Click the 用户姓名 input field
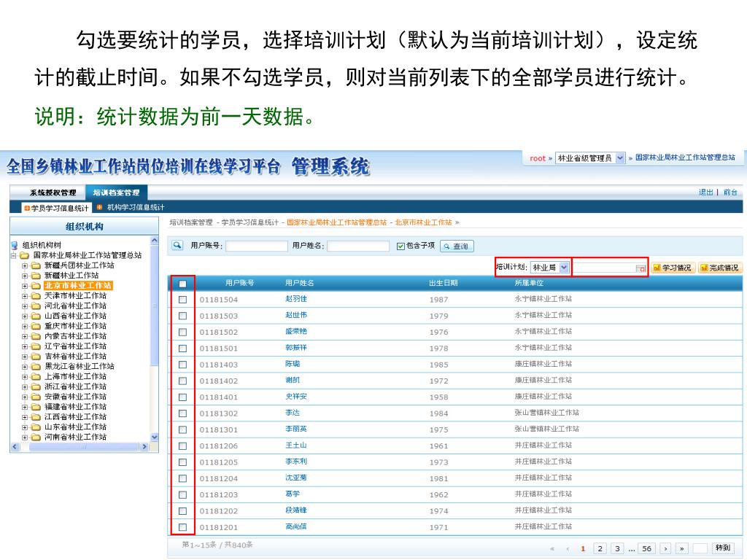The width and height of the screenshot is (747, 560). point(357,246)
